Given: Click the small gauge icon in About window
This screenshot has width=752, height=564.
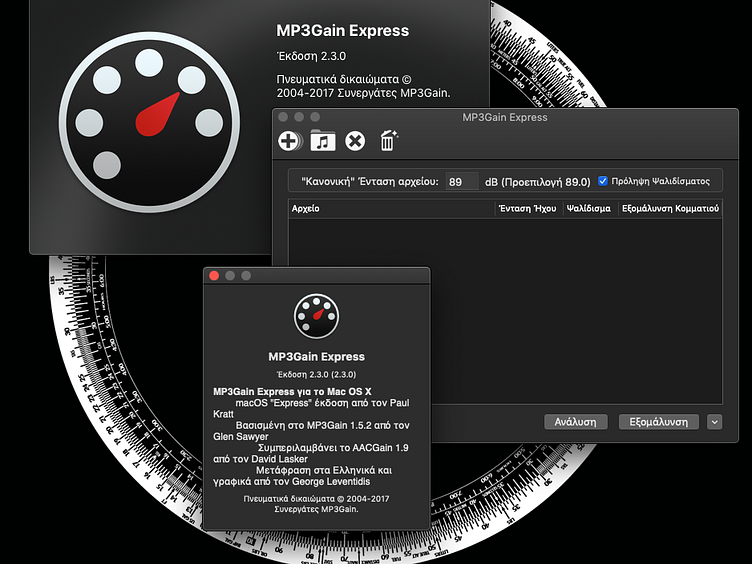Looking at the screenshot, I should click(x=317, y=317).
